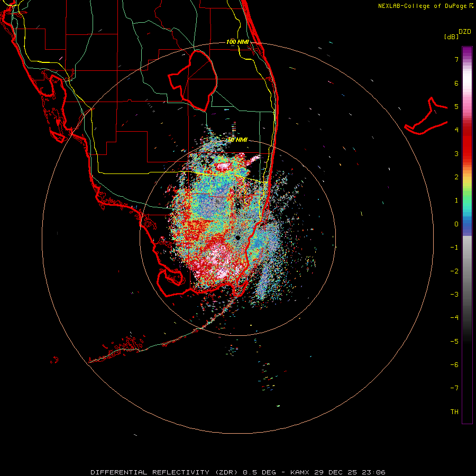Select the -4 value on the dB scale
The width and height of the screenshot is (476, 476).
tap(454, 318)
